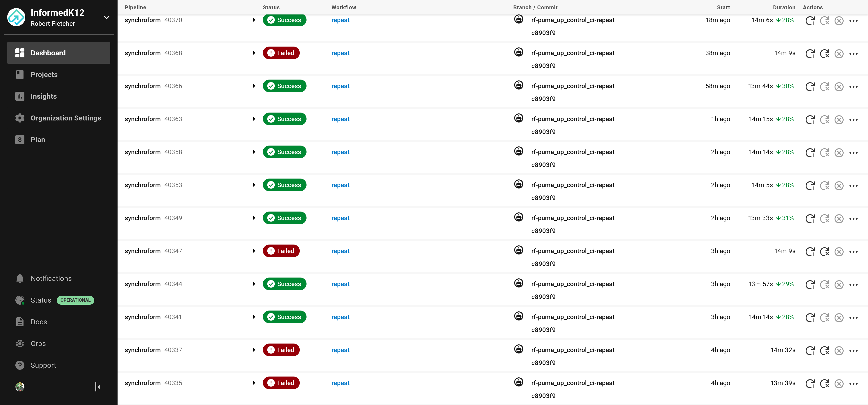Open the more options menu for pipeline 40335
The image size is (868, 405).
click(x=854, y=384)
